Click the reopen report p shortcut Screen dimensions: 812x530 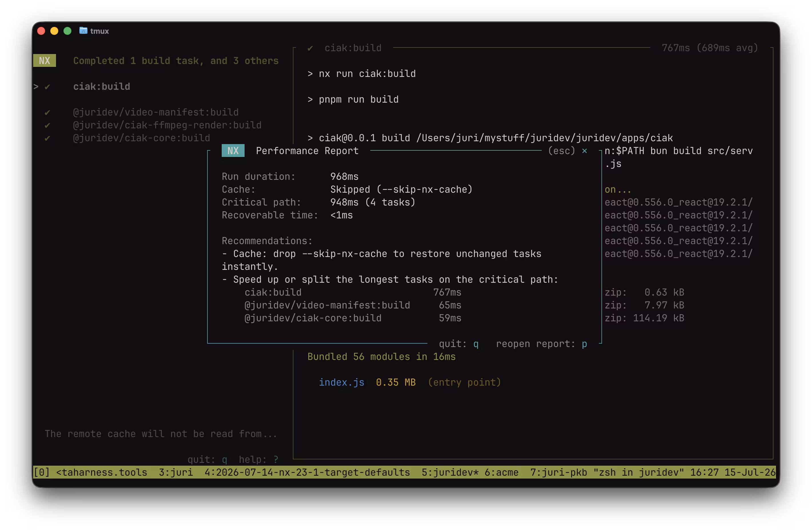[541, 344]
